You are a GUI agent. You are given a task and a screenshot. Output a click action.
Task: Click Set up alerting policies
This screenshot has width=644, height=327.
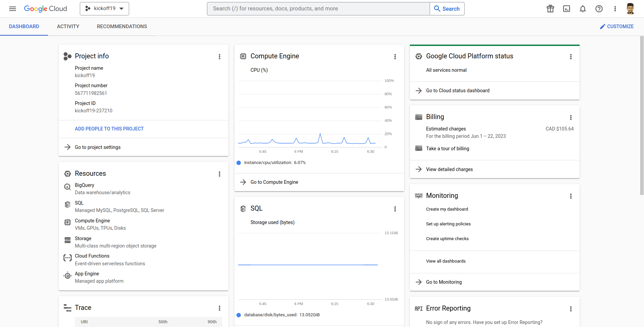[448, 224]
